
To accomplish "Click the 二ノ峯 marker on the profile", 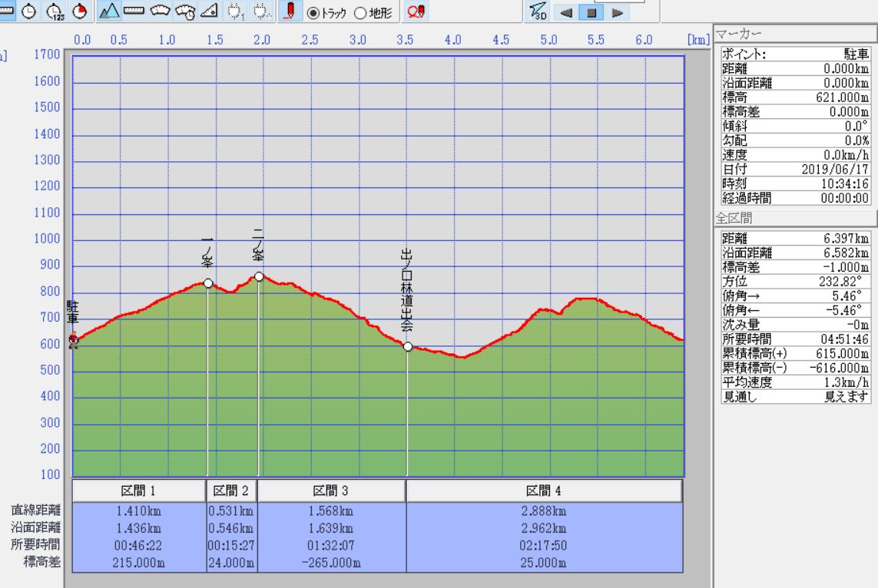I will pos(259,276).
